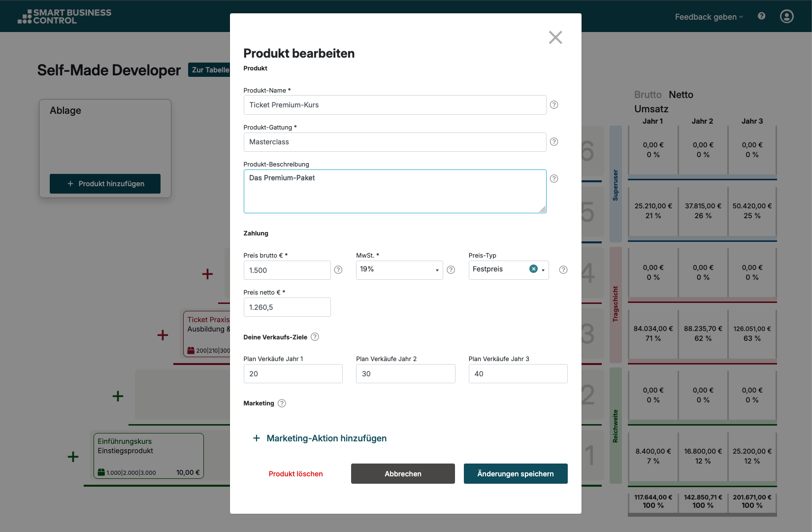Focus the Preis netto field
This screenshot has height=532, width=812.
click(x=287, y=307)
